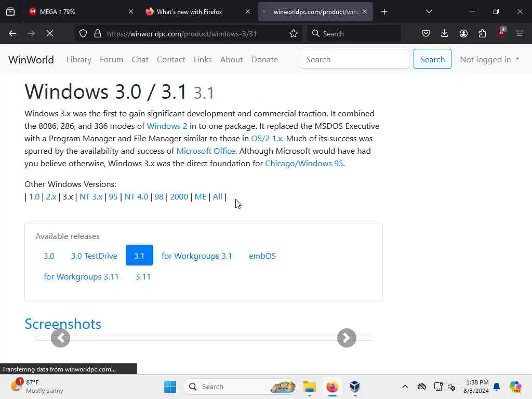Select the winworldpc.com tab
Viewport: 532px width, 399px height.
pyautogui.click(x=315, y=12)
